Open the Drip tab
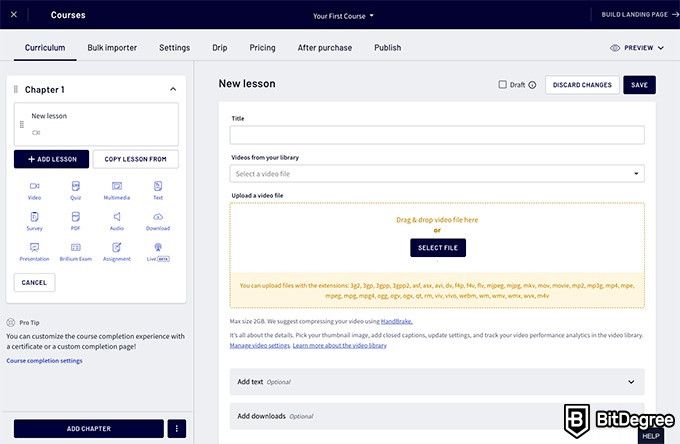This screenshot has width=680, height=444. [219, 48]
